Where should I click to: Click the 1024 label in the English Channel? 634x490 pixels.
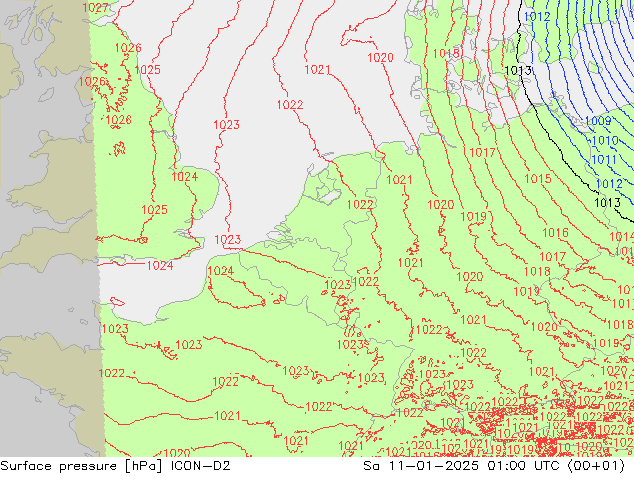click(x=160, y=266)
